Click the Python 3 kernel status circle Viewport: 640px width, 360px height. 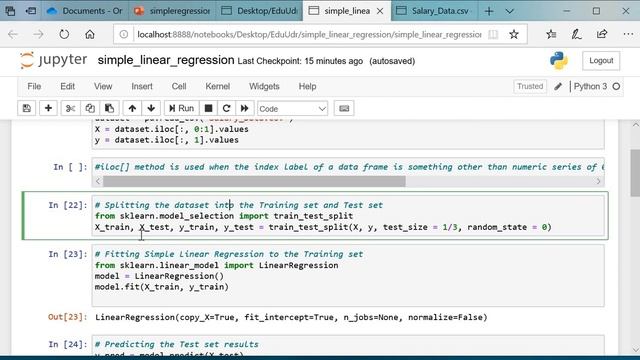click(616, 87)
